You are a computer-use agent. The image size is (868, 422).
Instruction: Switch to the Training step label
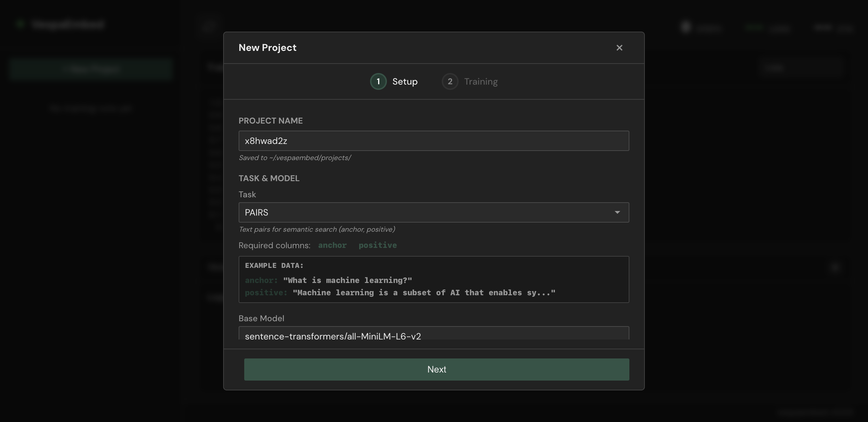point(481,81)
